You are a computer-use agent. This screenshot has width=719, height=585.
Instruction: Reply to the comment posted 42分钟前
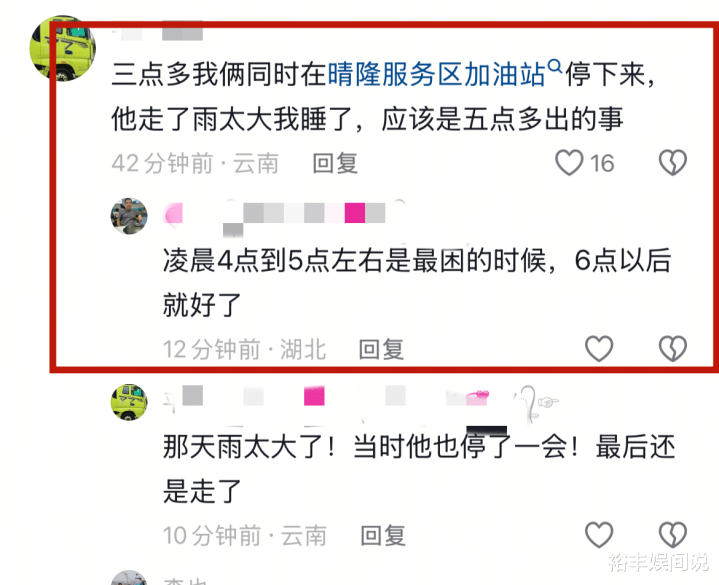coord(335,163)
